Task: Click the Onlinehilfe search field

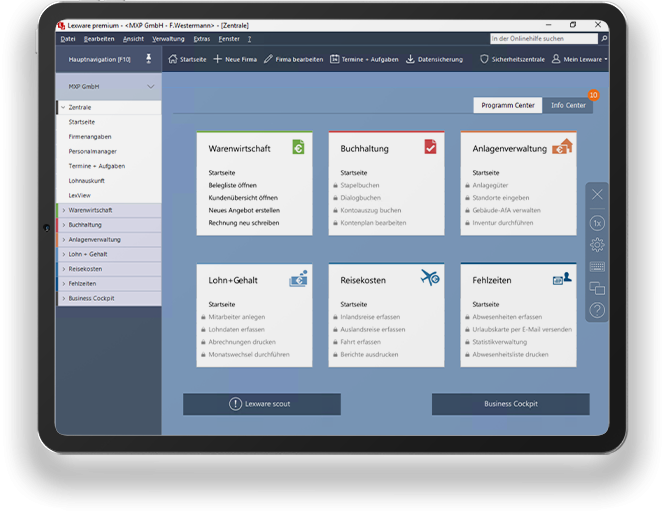Action: click(544, 38)
